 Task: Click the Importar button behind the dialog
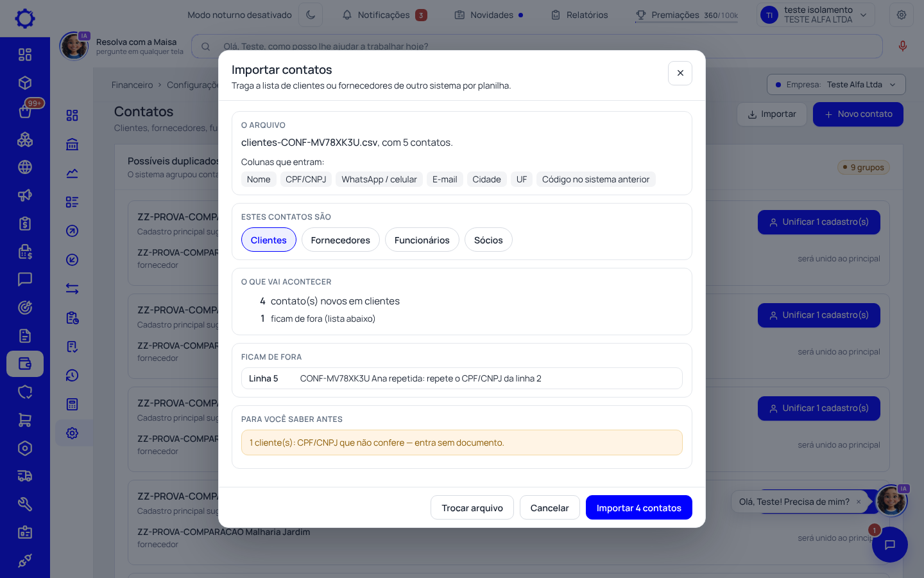coord(772,114)
